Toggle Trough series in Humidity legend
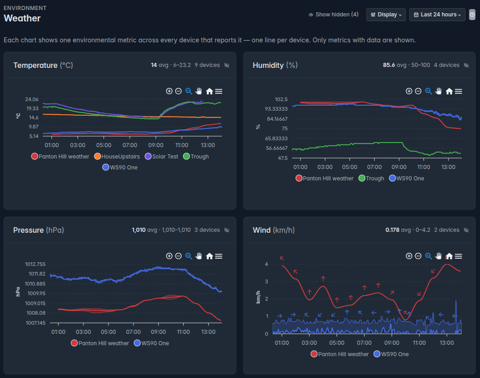The width and height of the screenshot is (480, 378). click(x=371, y=178)
